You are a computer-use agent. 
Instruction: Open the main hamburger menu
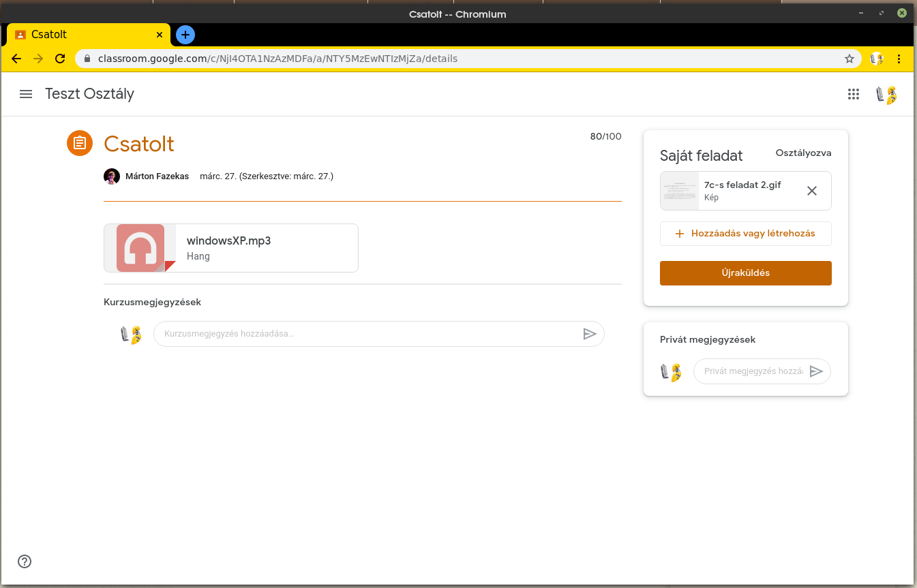[26, 94]
